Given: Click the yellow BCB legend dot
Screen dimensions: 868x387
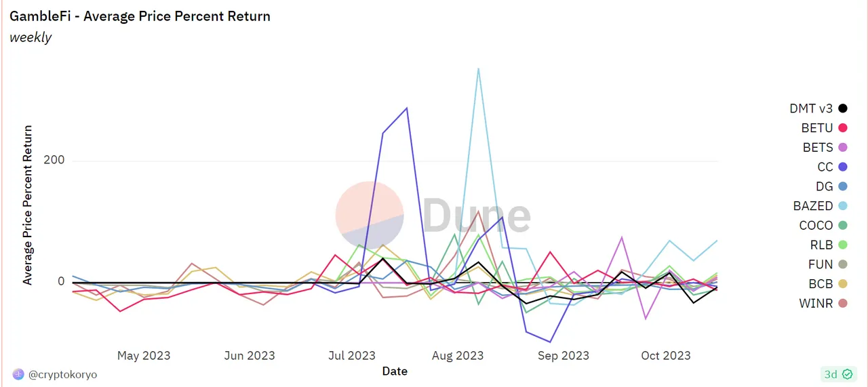Looking at the screenshot, I should (843, 284).
